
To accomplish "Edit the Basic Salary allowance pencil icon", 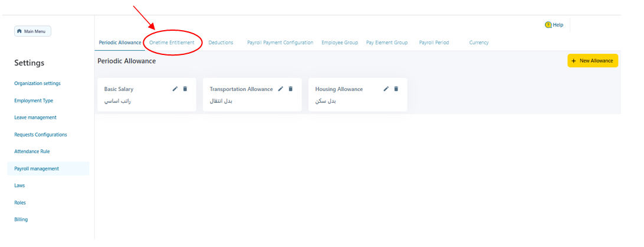I will [175, 89].
